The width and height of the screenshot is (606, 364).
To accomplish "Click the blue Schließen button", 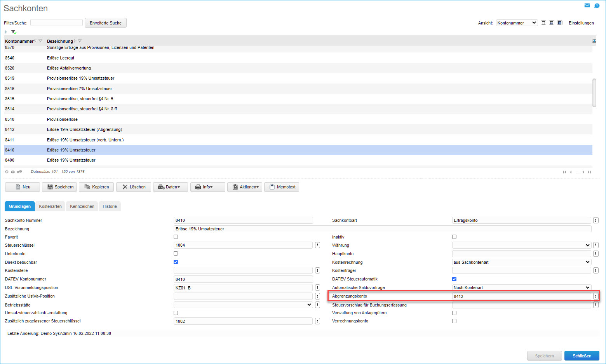I will point(582,356).
